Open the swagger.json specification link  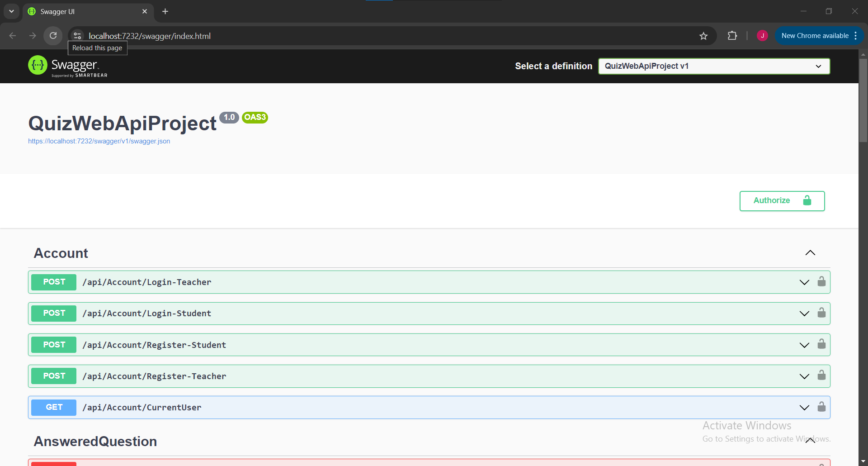(99, 141)
